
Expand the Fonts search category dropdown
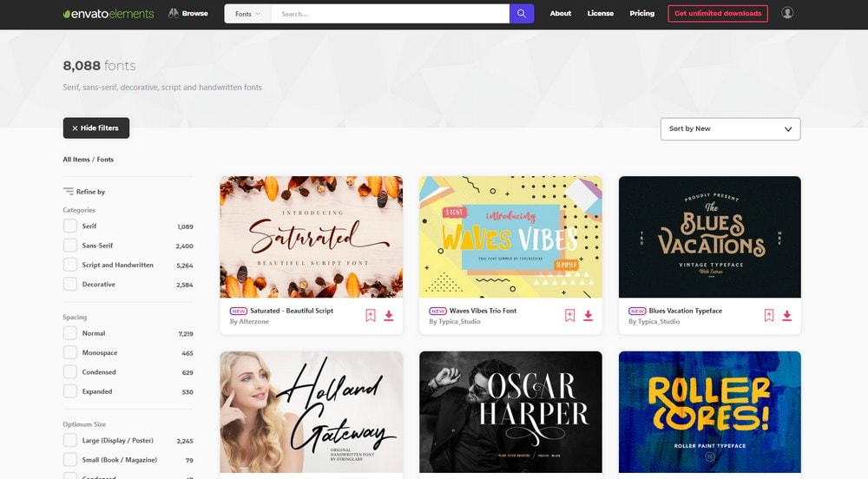pos(247,14)
